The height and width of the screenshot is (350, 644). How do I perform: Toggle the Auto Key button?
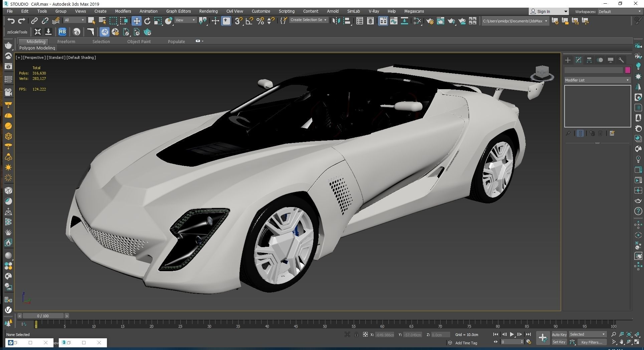pyautogui.click(x=559, y=334)
